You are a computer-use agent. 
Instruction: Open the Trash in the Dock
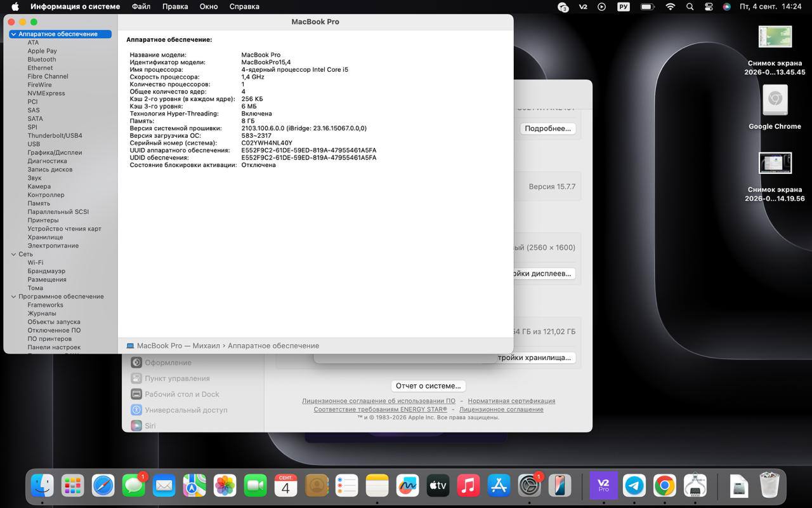coord(769,486)
